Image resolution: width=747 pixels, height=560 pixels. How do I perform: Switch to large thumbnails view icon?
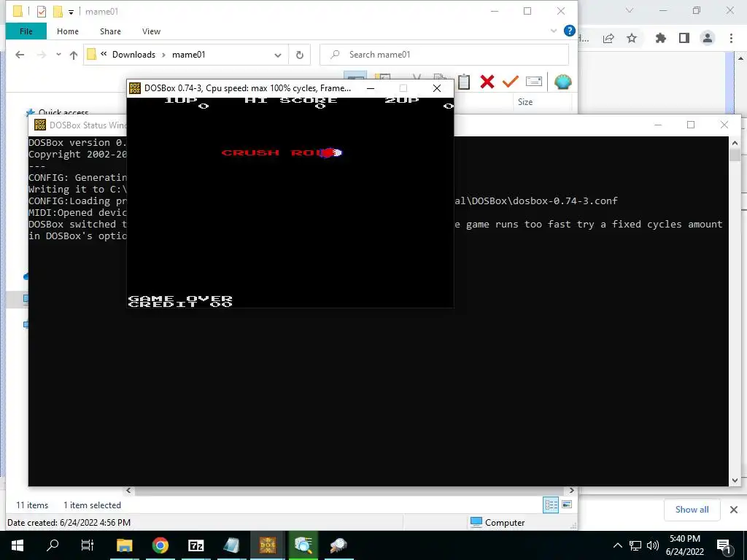click(567, 505)
